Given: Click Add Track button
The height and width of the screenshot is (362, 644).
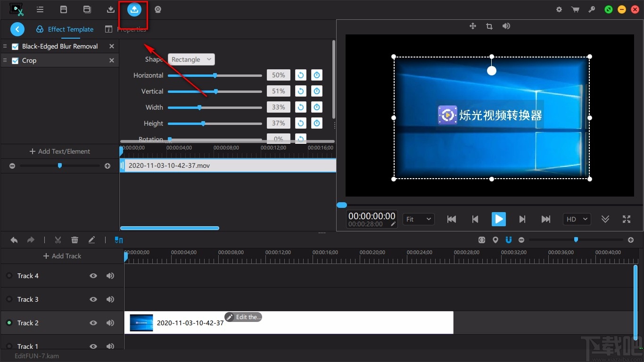Looking at the screenshot, I should 62,256.
